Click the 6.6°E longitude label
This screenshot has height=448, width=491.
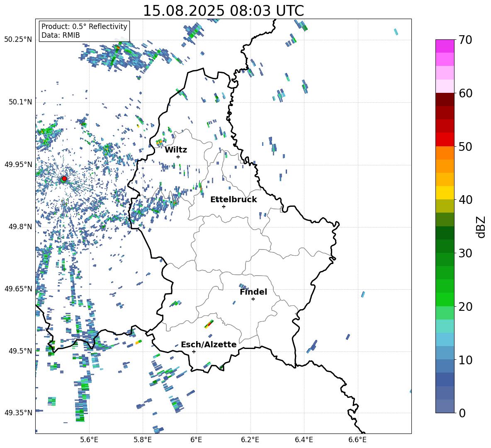coord(357,440)
